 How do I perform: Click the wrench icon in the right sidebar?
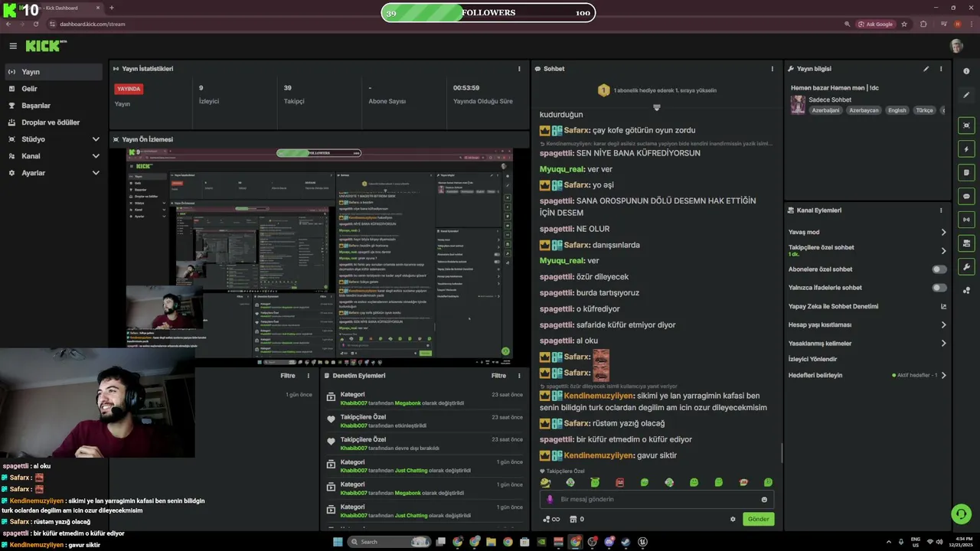coord(966,267)
